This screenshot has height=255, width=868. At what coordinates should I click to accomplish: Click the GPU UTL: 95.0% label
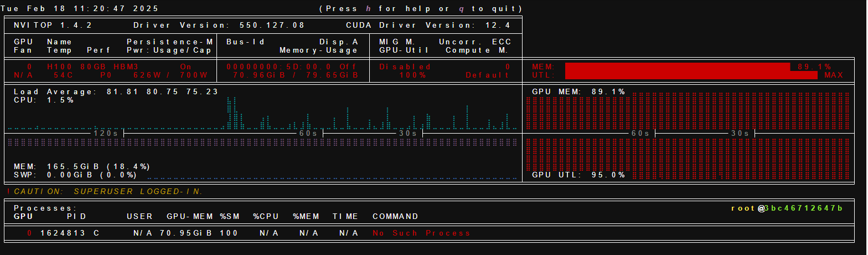pos(579,175)
